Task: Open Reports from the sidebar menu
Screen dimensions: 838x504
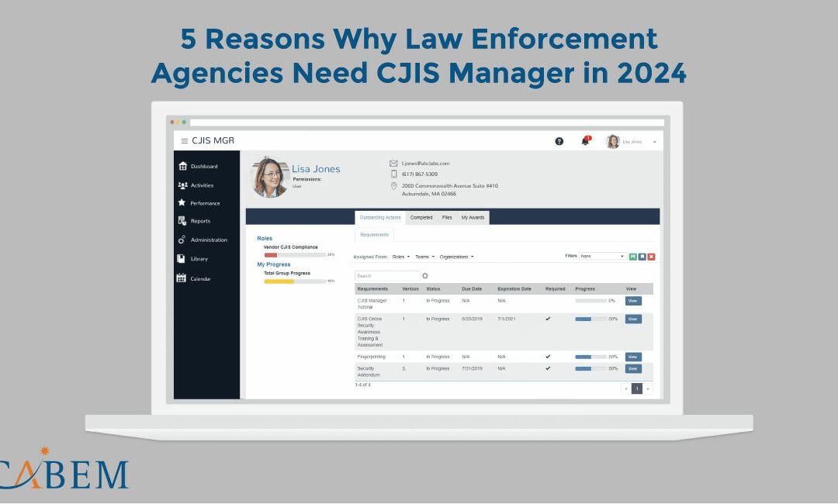Action: 200,221
